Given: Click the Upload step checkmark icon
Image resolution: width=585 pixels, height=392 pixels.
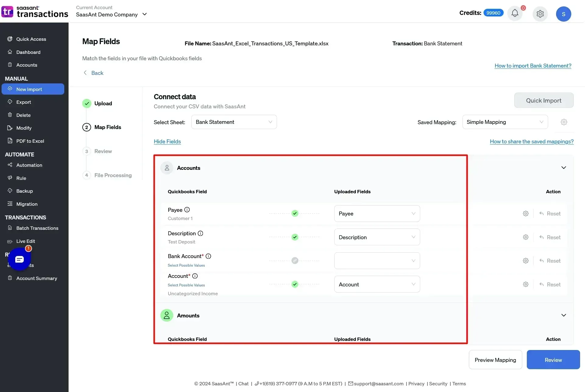Looking at the screenshot, I should [87, 103].
